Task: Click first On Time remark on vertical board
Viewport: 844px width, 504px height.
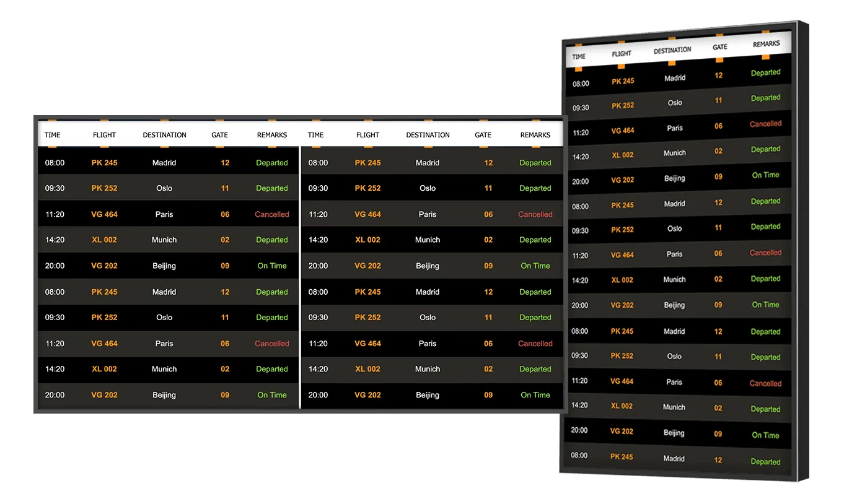Action: coord(765,175)
